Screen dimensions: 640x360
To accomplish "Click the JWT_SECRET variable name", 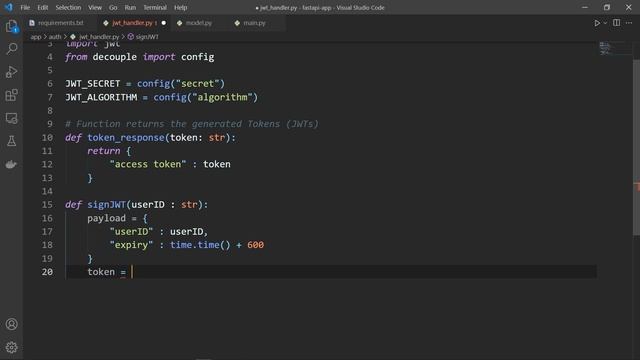I will (x=93, y=84).
